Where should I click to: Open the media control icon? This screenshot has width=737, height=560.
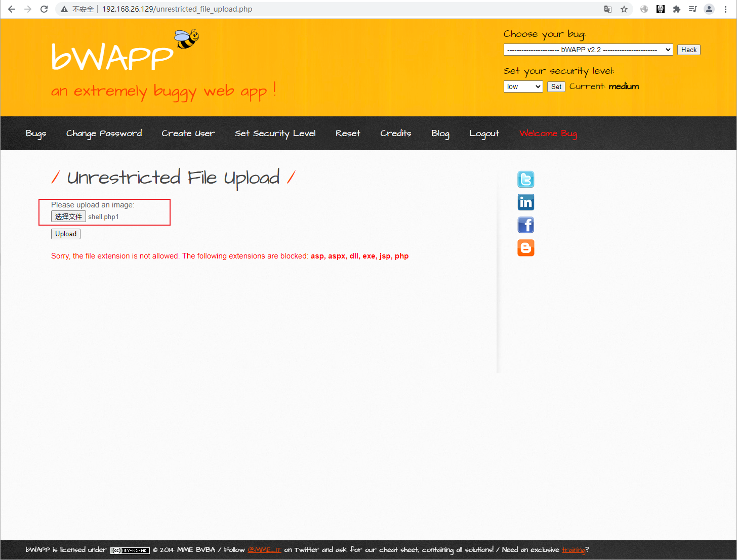coord(693,9)
